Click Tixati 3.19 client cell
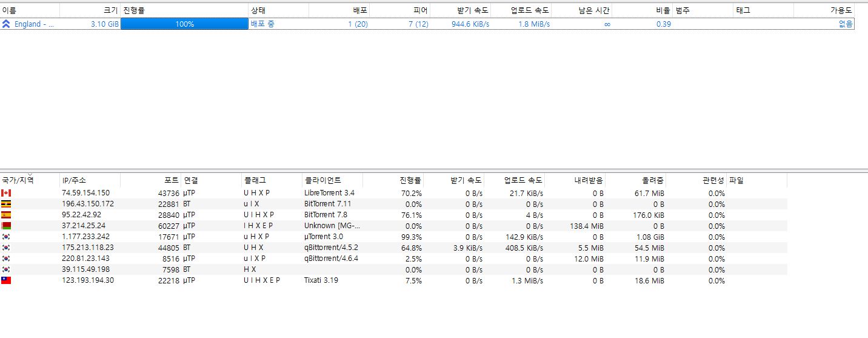Screen dimensions: 868x338 (321, 280)
